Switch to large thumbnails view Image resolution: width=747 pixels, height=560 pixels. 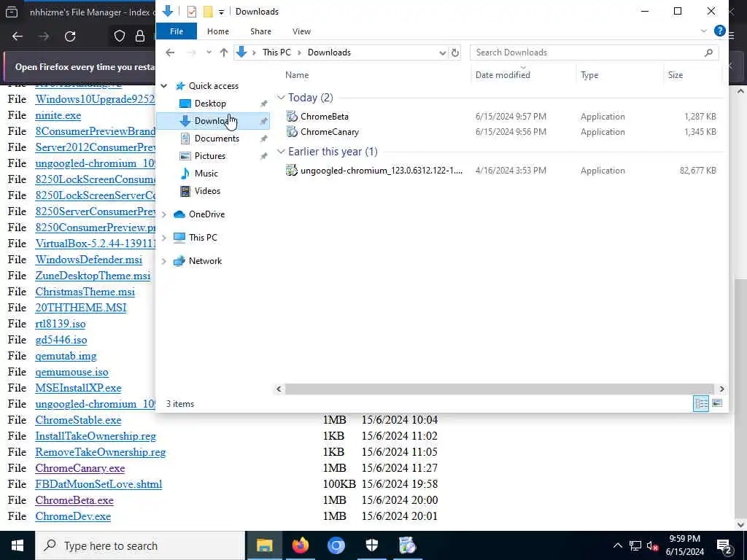(x=717, y=404)
